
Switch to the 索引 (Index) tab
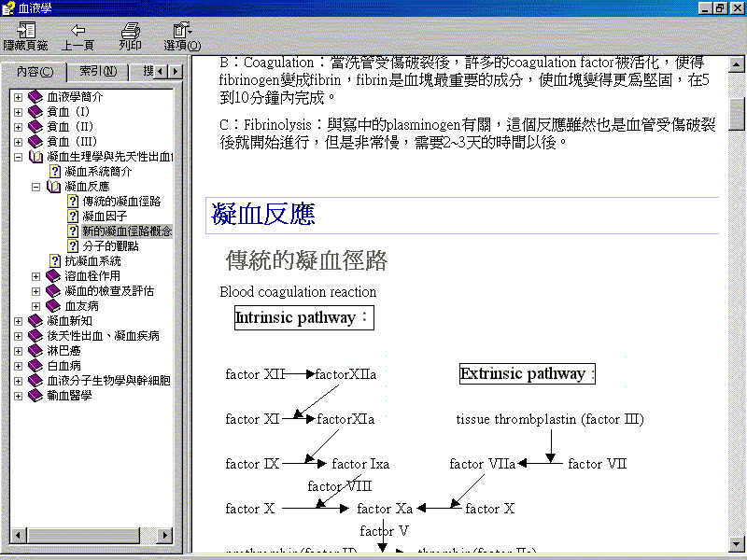pos(98,72)
